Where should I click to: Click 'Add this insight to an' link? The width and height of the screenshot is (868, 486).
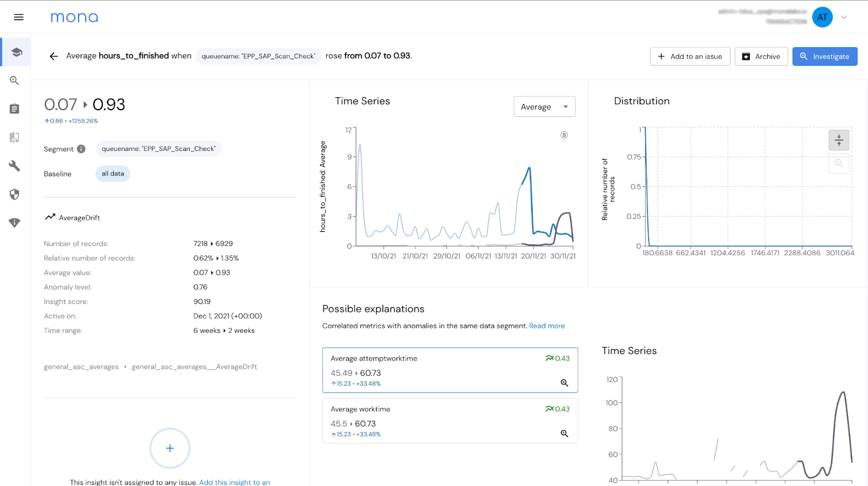(234, 482)
